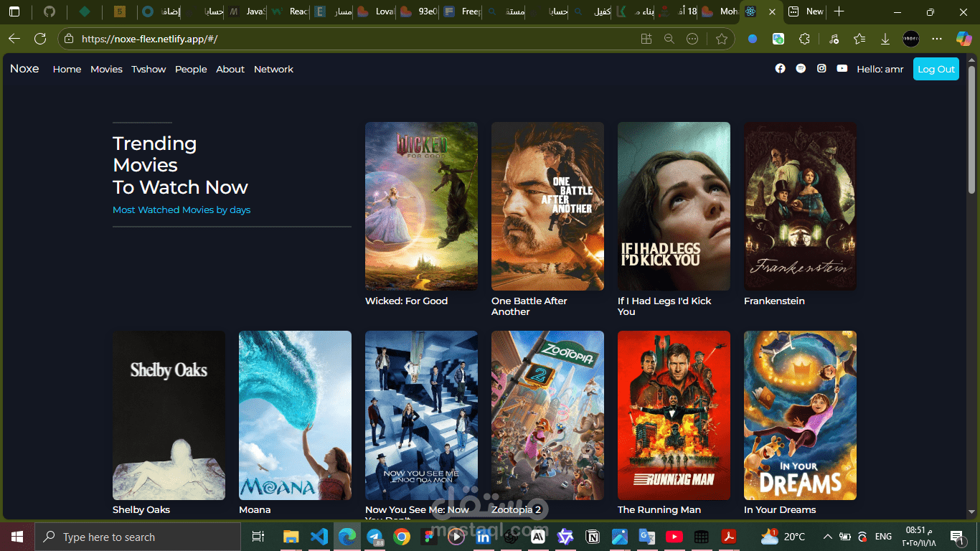Click the taskbar clock showing 08:51

point(920,537)
